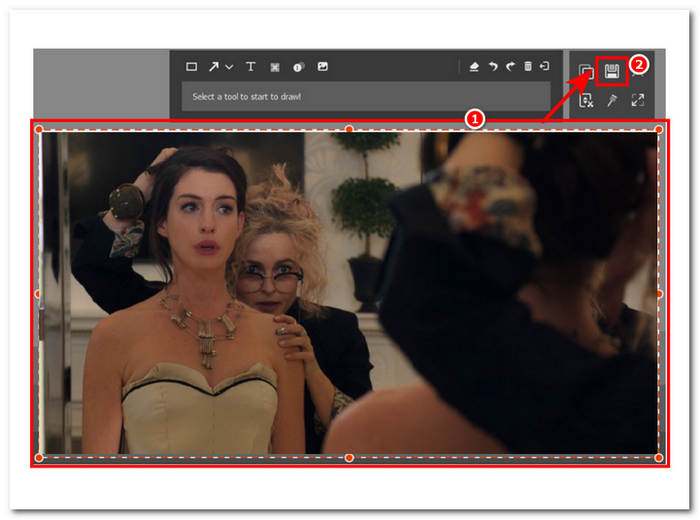This screenshot has height=520, width=700.
Task: Expand capture to full screen
Action: pos(638,100)
